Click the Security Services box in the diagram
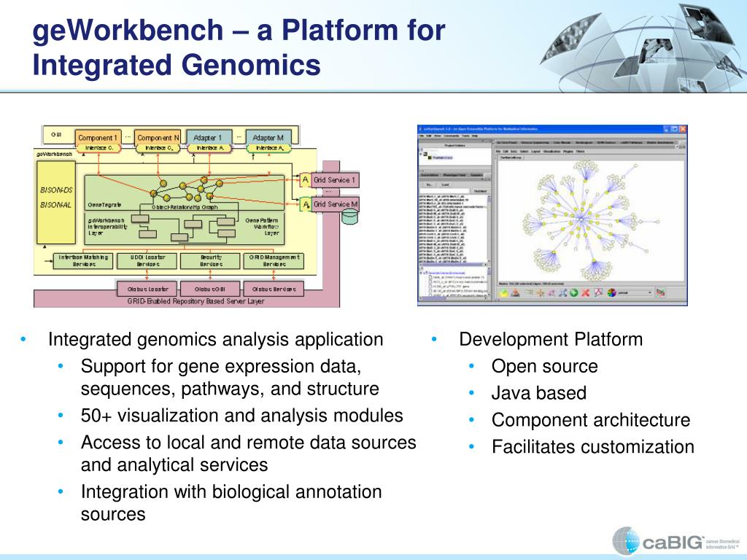747x560 pixels. [211, 260]
